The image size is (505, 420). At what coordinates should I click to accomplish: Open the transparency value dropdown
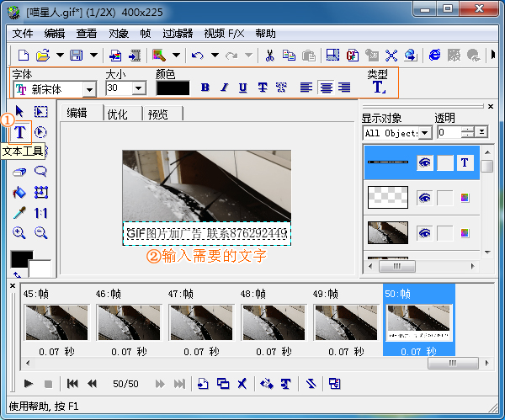pyautogui.click(x=482, y=132)
